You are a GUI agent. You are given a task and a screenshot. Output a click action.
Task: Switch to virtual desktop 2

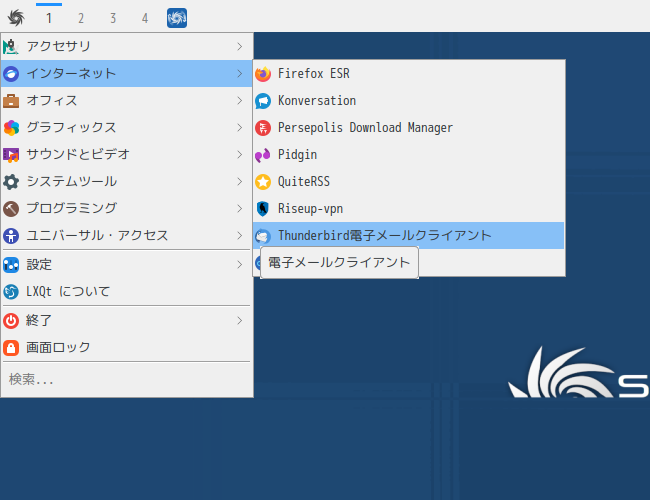pos(81,18)
